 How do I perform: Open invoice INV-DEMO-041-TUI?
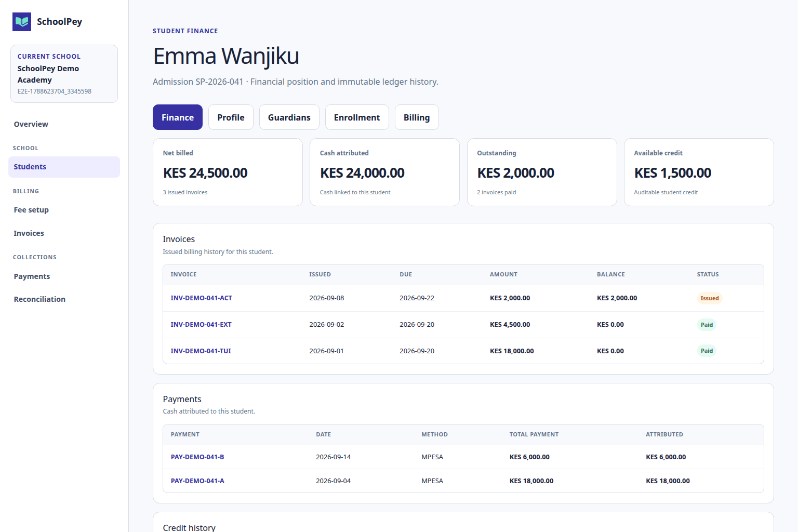pyautogui.click(x=201, y=351)
